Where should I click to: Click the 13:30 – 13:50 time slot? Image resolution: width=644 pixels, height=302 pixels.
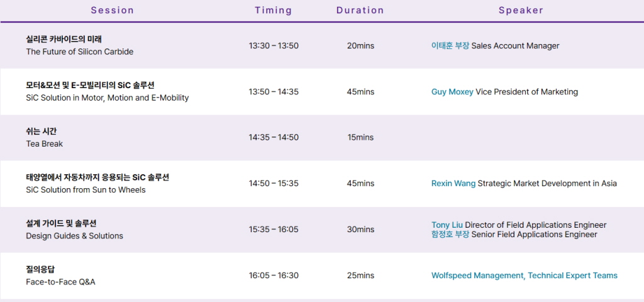click(274, 45)
